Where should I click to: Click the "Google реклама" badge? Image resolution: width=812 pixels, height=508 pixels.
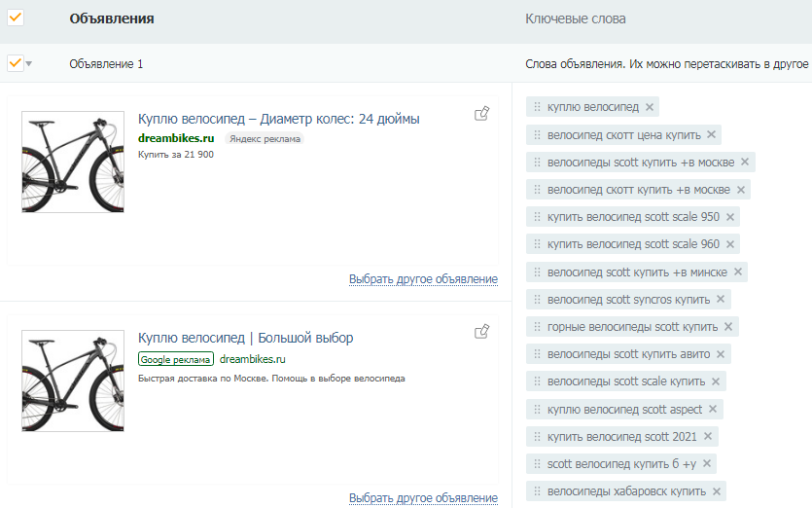(x=176, y=359)
